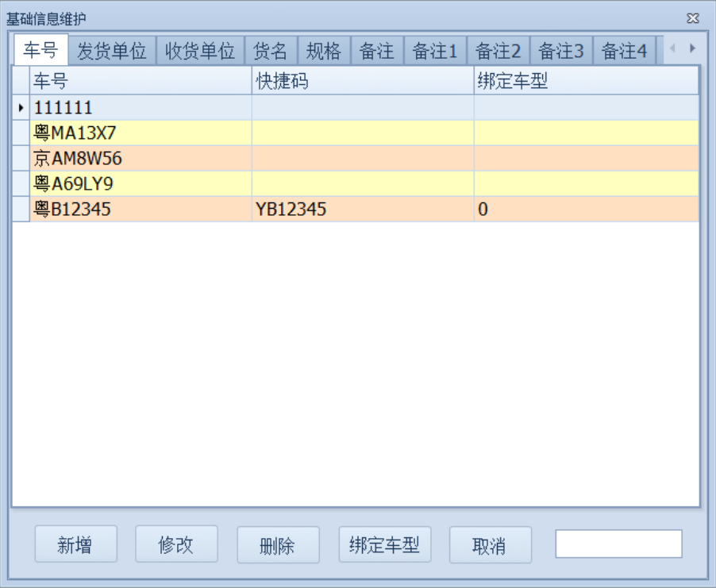Open the 收货单位 tab
Viewport: 716px width, 588px height.
(x=200, y=51)
